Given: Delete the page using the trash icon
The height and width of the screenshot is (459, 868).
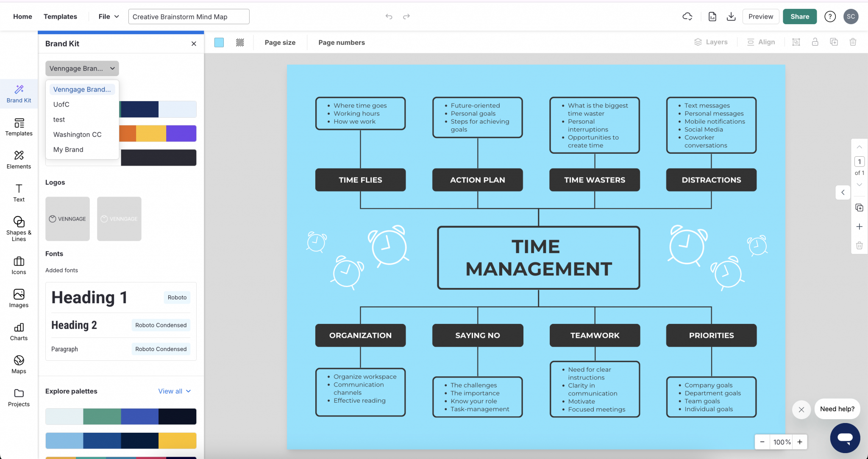Looking at the screenshot, I should pos(853,42).
